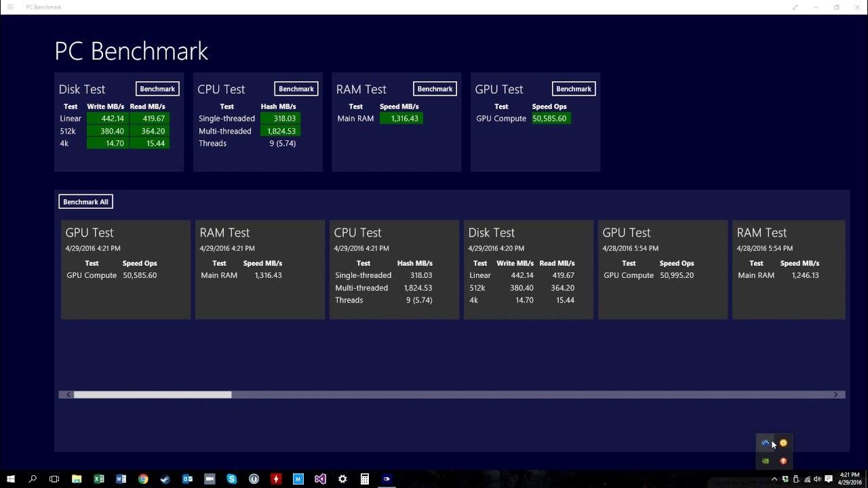Open Calculator from the taskbar
This screenshot has height=488, width=868.
coord(365,479)
